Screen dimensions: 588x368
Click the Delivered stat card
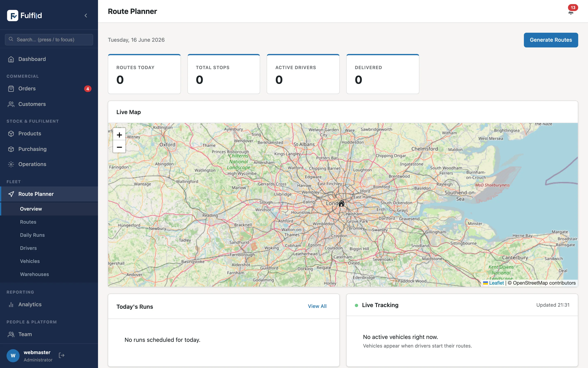pos(383,74)
